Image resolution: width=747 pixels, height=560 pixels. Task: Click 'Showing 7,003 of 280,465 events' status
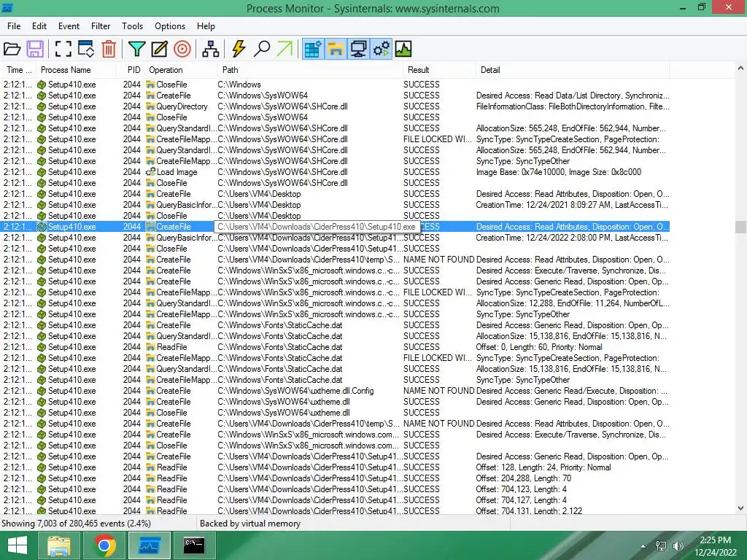point(76,524)
